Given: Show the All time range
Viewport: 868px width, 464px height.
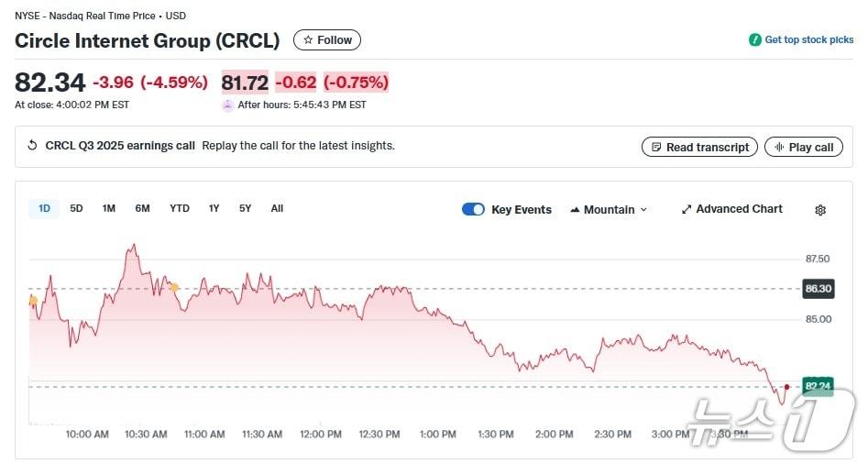Looking at the screenshot, I should [x=277, y=208].
